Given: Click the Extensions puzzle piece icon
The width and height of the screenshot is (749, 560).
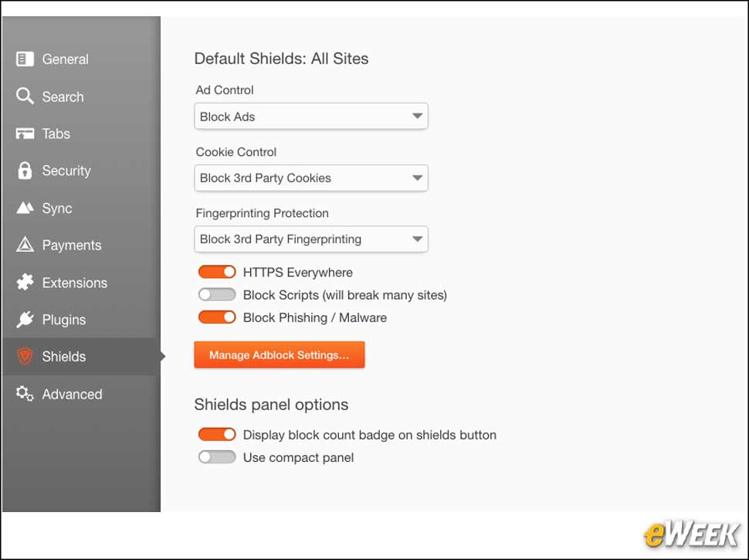Looking at the screenshot, I should (x=25, y=282).
